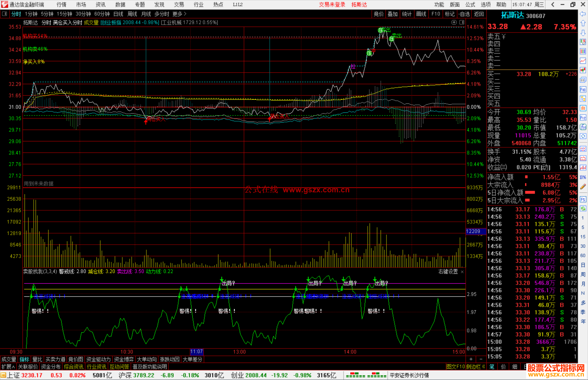Click the plus zoom button below the chart
Viewport: 588px width, 380px height.
point(471,359)
